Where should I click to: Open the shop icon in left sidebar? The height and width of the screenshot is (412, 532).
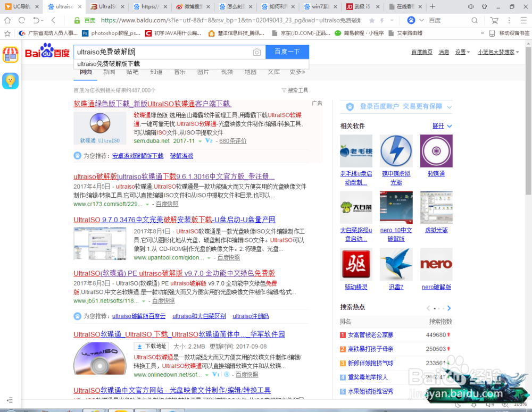[11, 55]
